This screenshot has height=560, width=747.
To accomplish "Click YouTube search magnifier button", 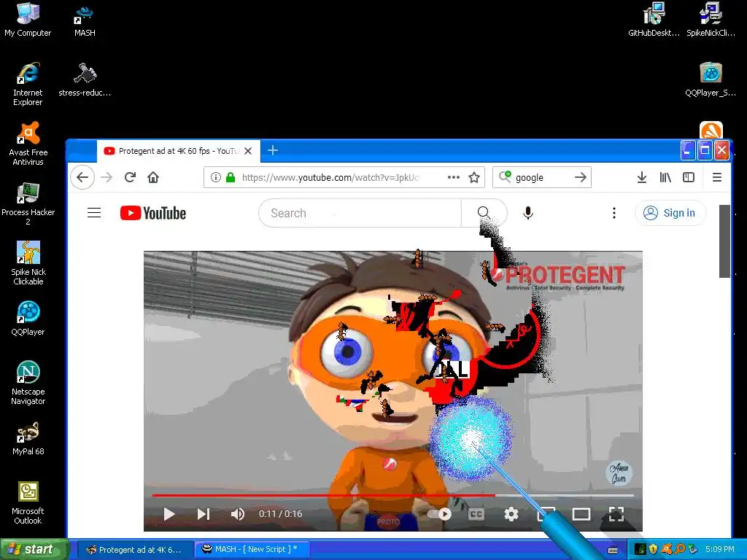I will (x=484, y=213).
